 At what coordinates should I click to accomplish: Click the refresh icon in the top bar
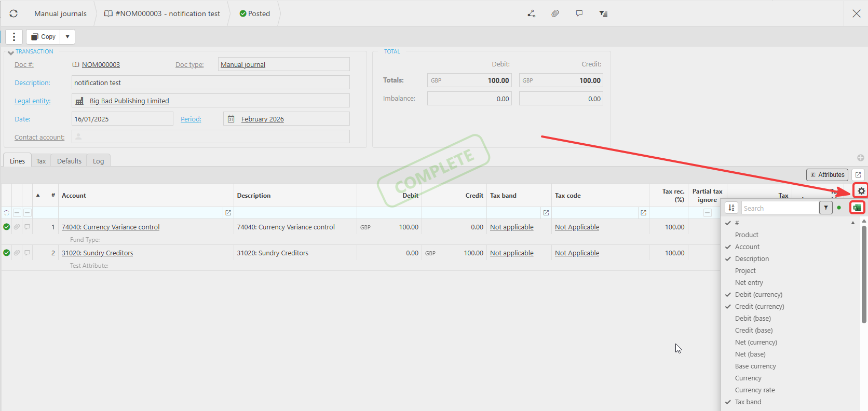(x=13, y=13)
